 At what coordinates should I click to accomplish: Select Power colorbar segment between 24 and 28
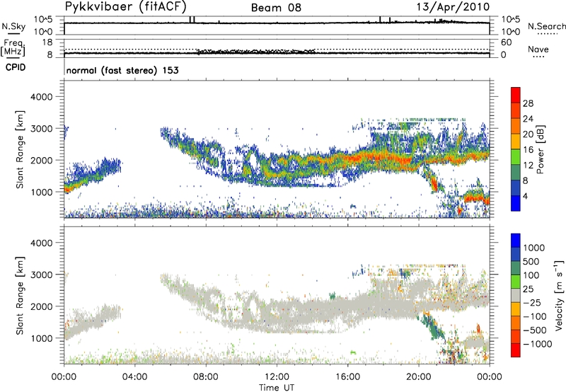click(x=516, y=111)
